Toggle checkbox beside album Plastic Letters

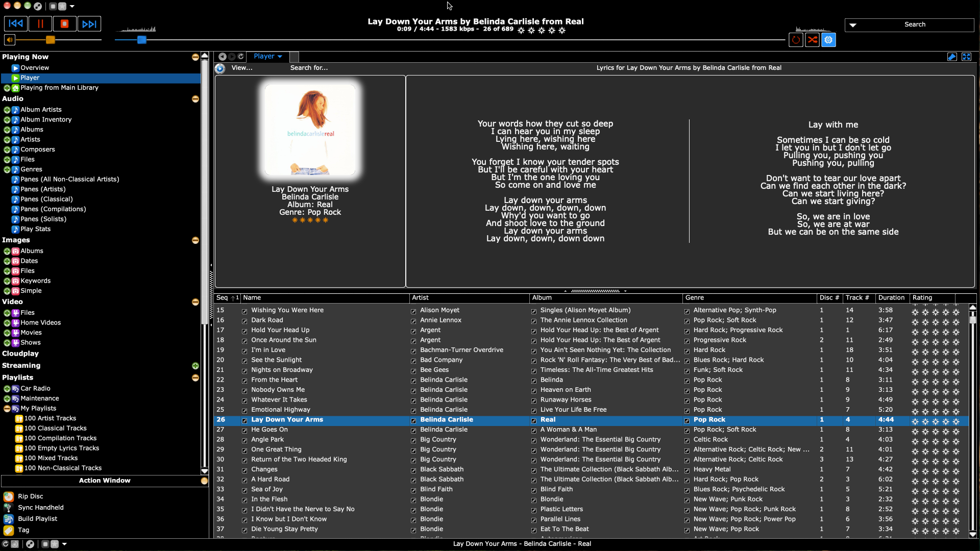tap(534, 510)
